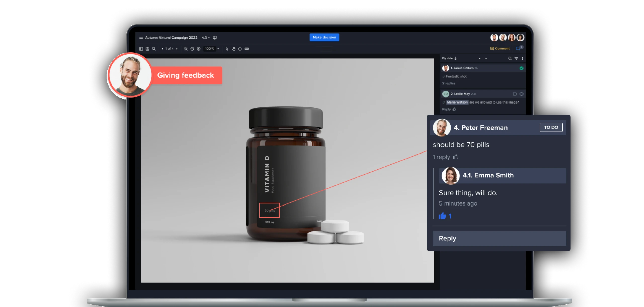The height and width of the screenshot is (307, 644).
Task: Enable the TO DO toggle on comment 4
Action: coord(551,127)
